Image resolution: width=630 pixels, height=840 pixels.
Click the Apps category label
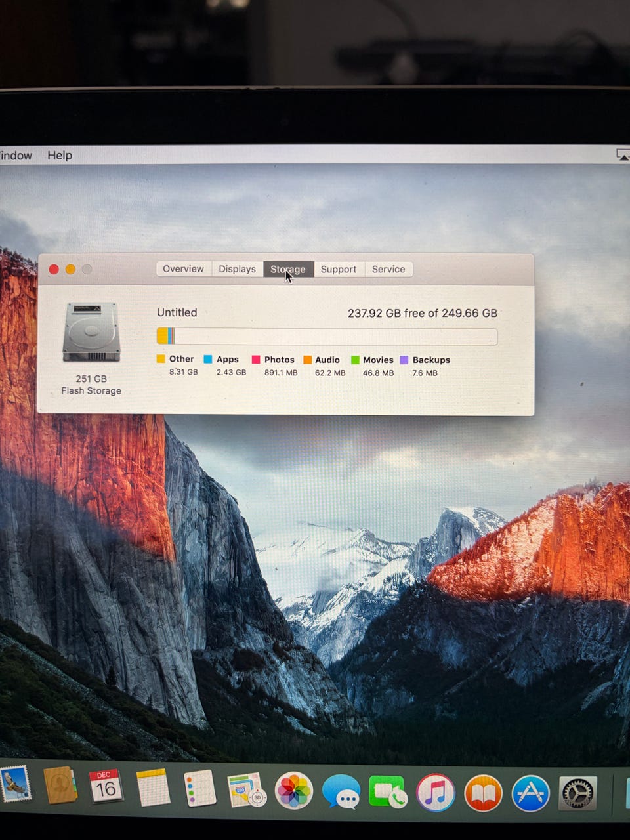227,360
